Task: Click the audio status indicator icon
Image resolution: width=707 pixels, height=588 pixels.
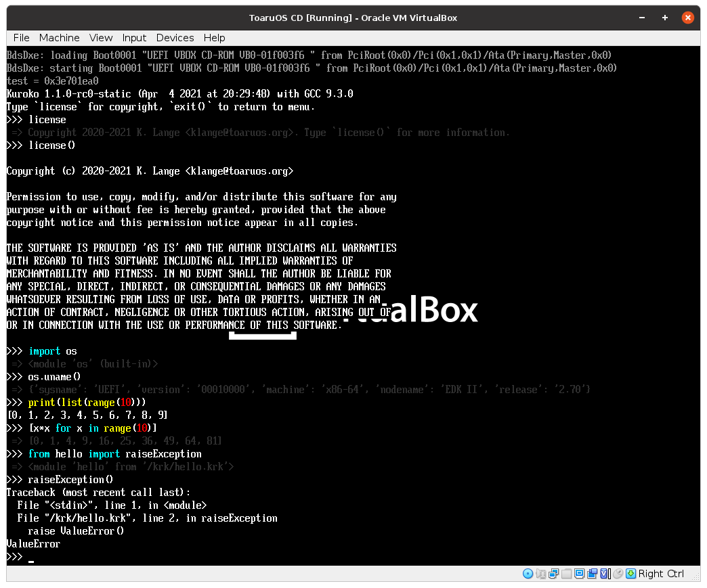Action: pos(541,574)
